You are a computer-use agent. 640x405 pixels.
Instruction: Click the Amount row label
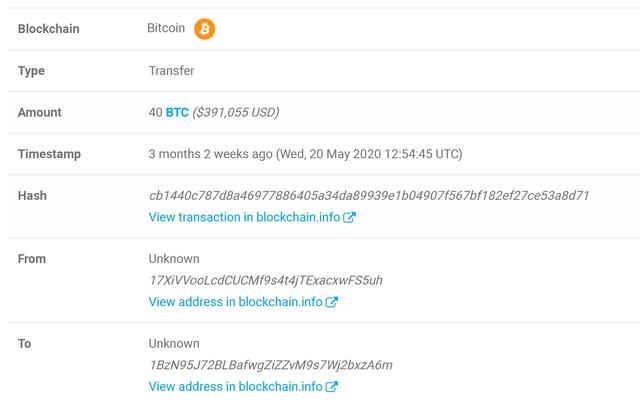coord(40,113)
